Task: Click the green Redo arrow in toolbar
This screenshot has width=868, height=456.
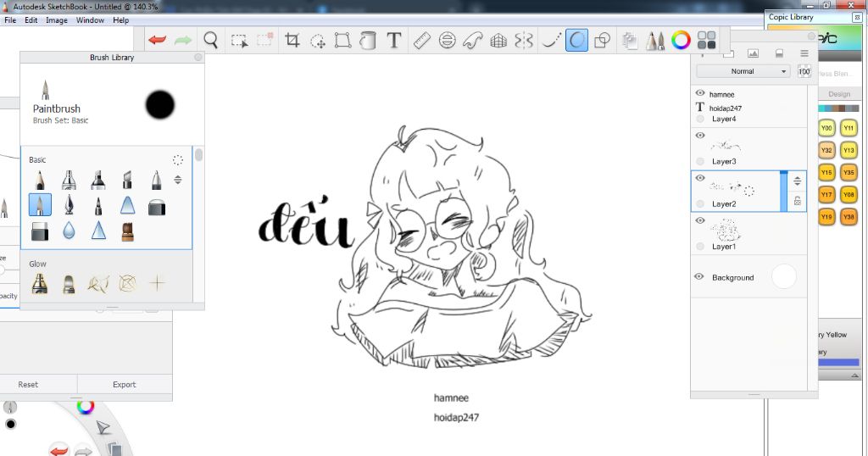Action: [183, 40]
